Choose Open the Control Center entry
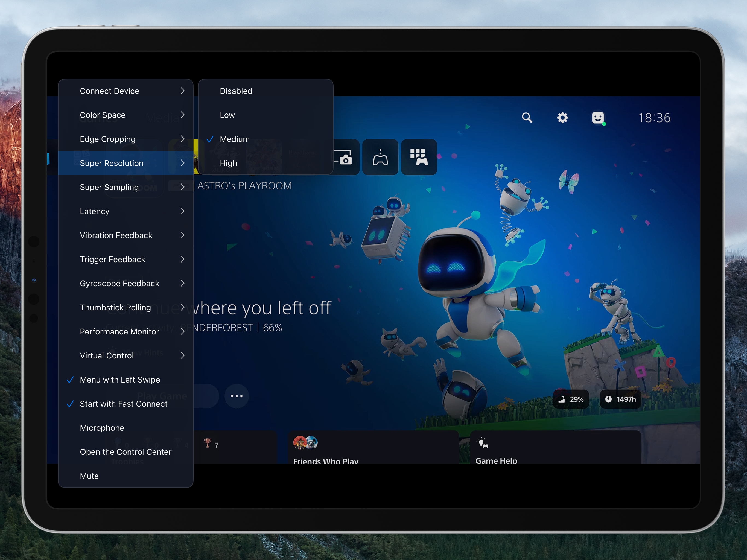Screen dimensions: 747x560 tap(126, 451)
